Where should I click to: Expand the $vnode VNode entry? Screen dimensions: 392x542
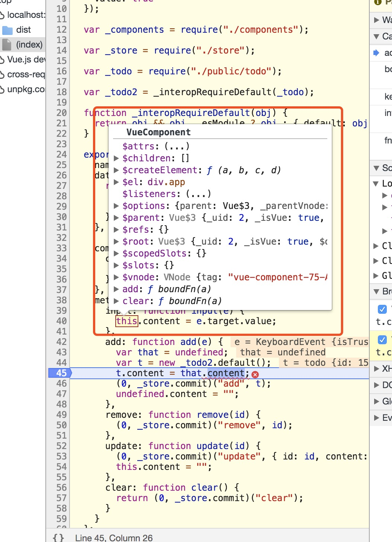point(116,277)
